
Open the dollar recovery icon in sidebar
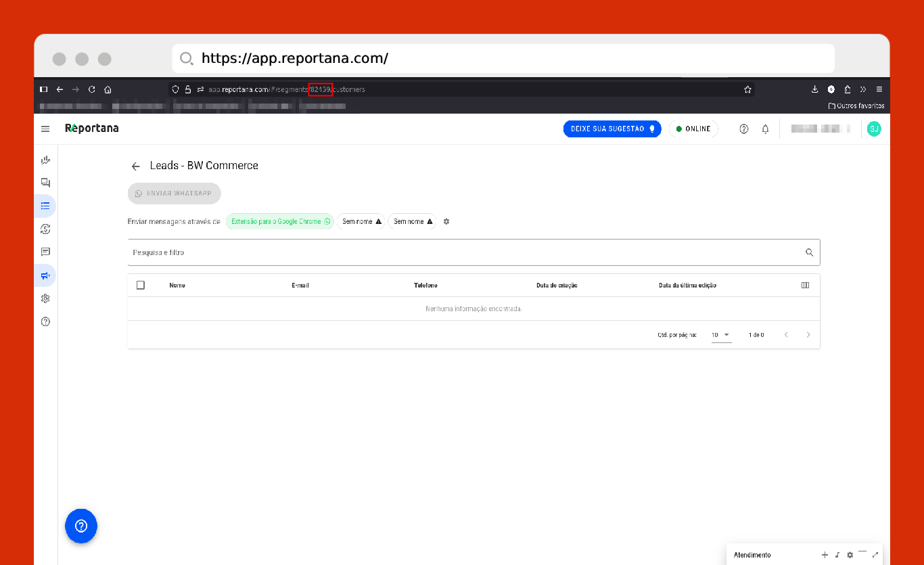pyautogui.click(x=45, y=229)
